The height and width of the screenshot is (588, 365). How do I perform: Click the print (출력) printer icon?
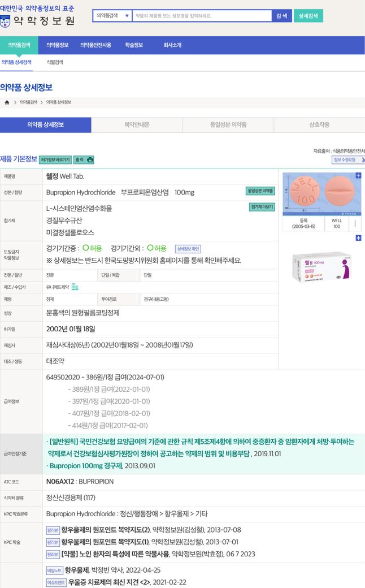(x=90, y=160)
